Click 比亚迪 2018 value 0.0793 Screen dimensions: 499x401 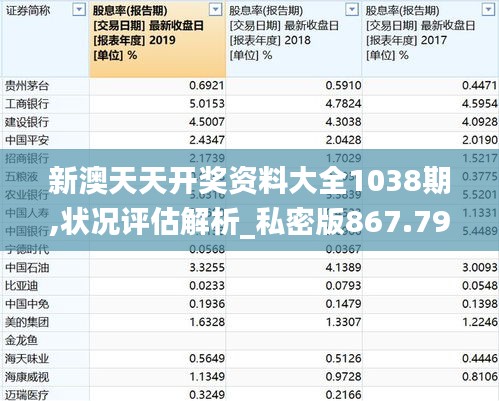coord(343,286)
